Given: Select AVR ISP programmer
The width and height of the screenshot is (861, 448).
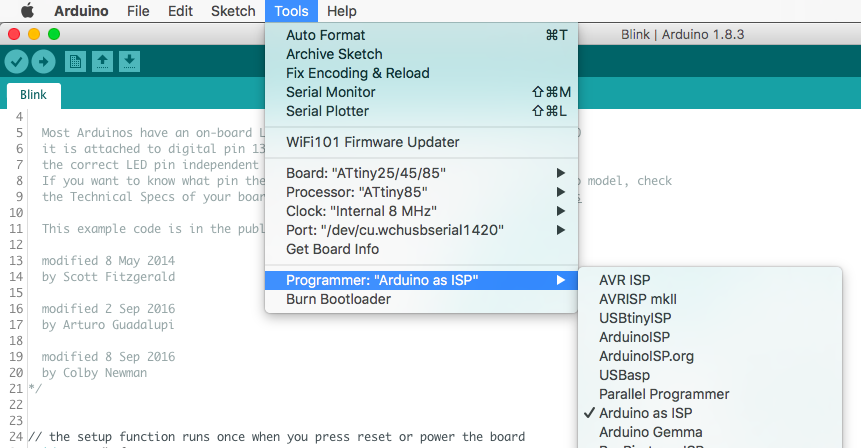Looking at the screenshot, I should click(710, 280).
